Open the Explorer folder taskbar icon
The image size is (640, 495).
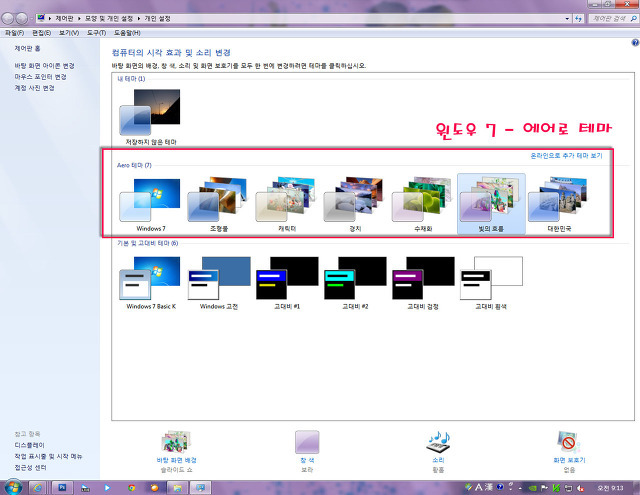point(178,488)
